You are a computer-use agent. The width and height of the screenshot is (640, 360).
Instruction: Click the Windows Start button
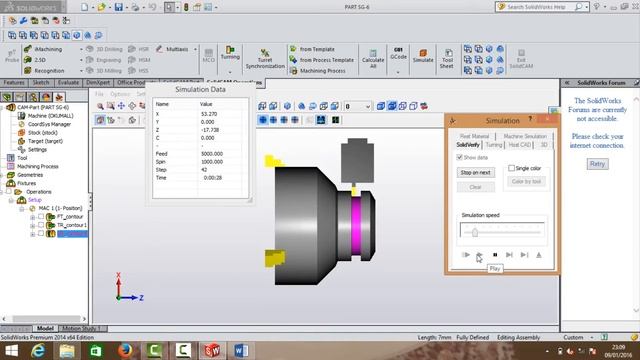pyautogui.click(x=12, y=351)
